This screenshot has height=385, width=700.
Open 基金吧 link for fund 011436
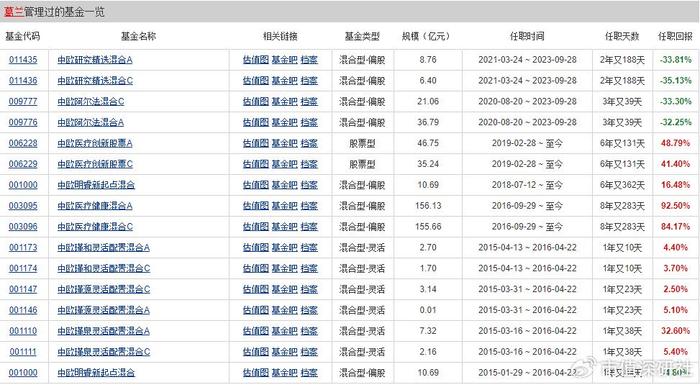tap(284, 81)
